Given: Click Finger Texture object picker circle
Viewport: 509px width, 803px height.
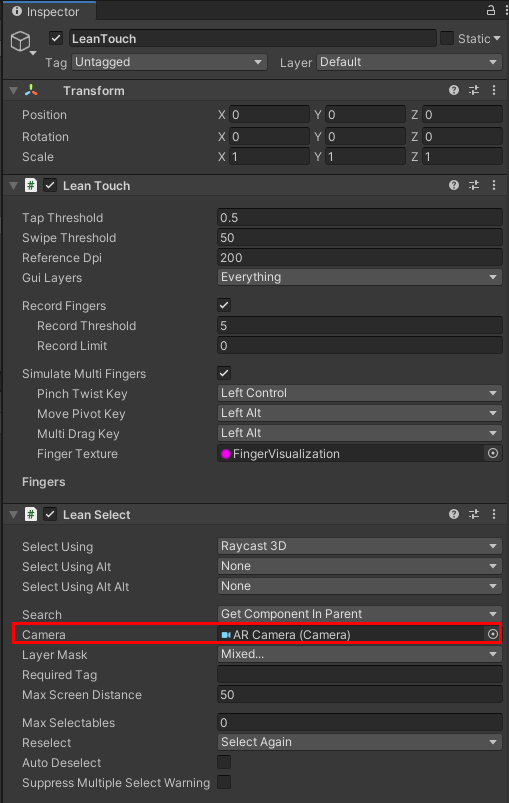Looking at the screenshot, I should pos(493,453).
